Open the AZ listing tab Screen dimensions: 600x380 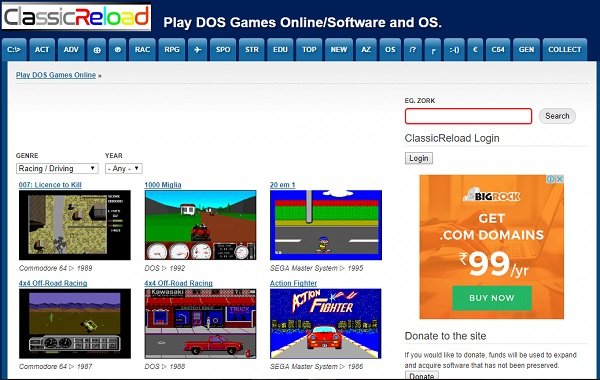coord(366,50)
